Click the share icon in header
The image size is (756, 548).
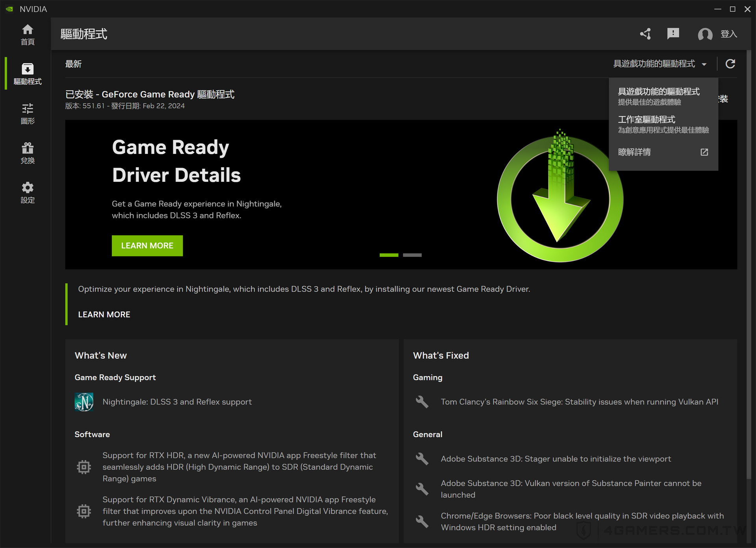[x=645, y=34]
